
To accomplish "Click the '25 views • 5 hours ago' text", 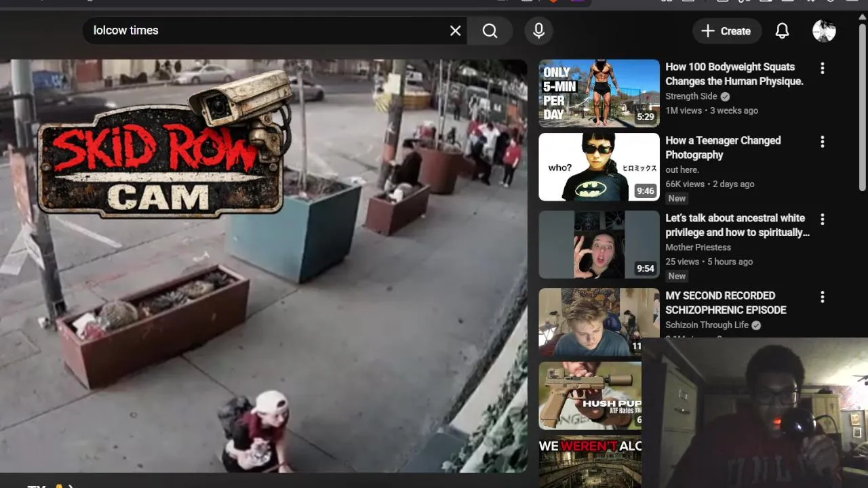I will 709,262.
